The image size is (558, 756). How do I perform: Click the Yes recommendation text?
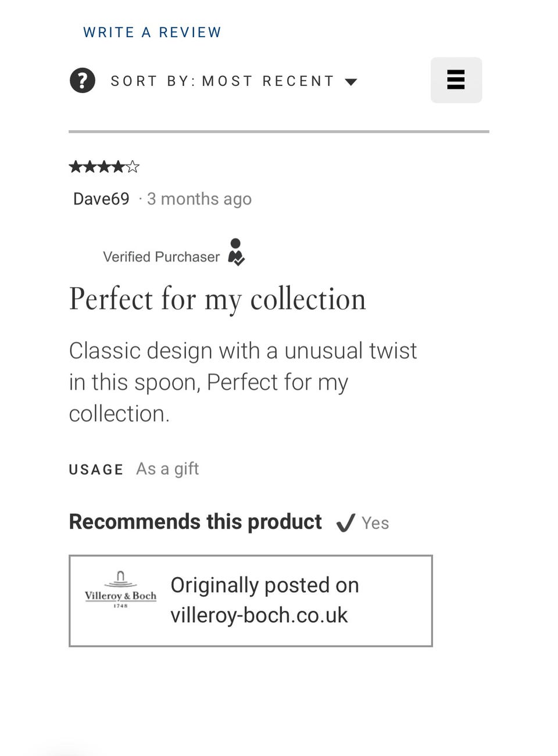click(x=375, y=523)
